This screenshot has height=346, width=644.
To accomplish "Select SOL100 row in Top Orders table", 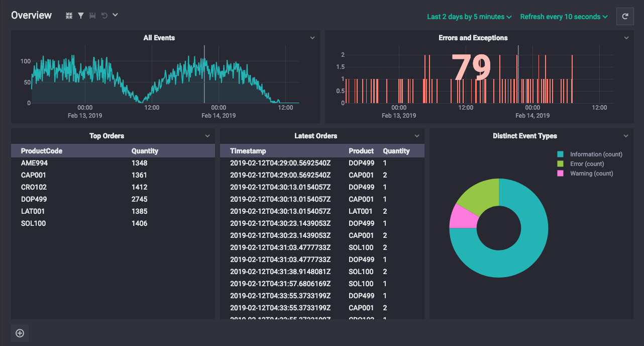I will click(x=113, y=223).
